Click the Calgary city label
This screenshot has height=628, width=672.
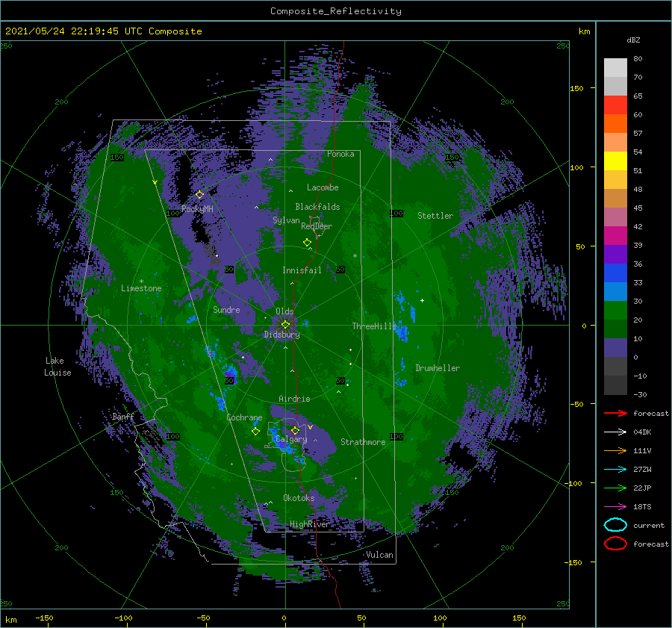click(291, 439)
